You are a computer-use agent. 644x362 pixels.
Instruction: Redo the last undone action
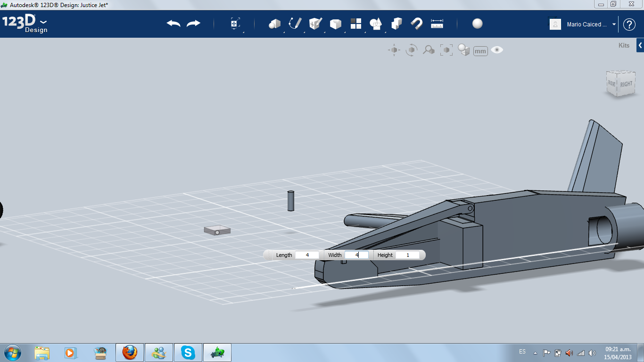(x=194, y=24)
